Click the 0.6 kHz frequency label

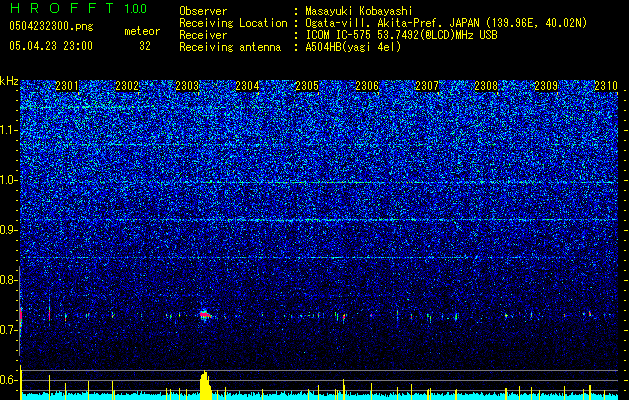point(8,380)
